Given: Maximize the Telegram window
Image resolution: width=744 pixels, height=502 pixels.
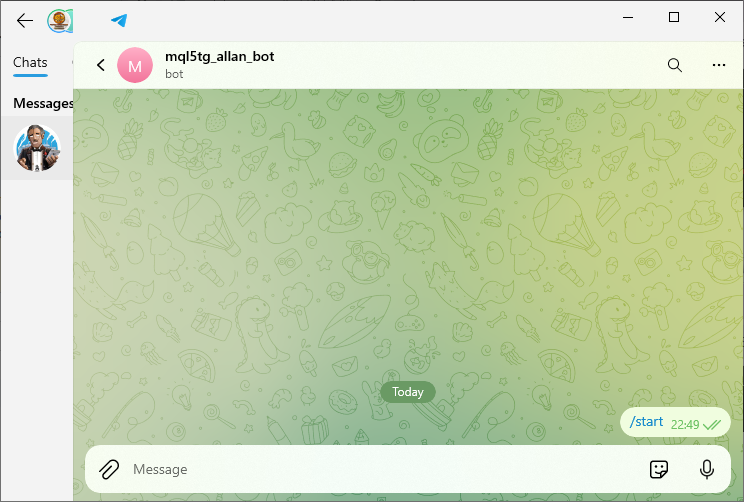Looking at the screenshot, I should click(674, 18).
